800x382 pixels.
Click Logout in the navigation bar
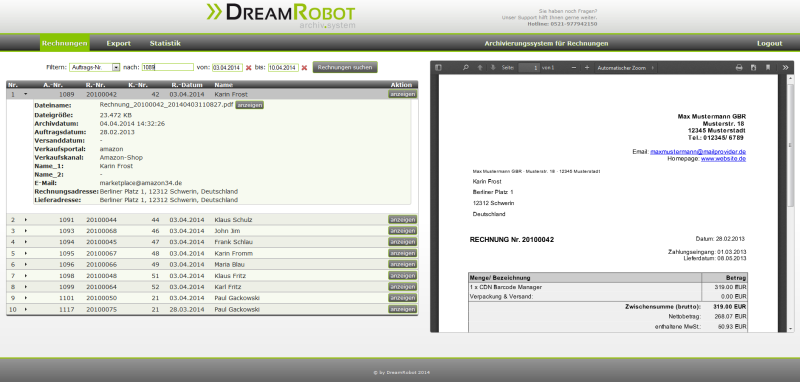click(769, 43)
